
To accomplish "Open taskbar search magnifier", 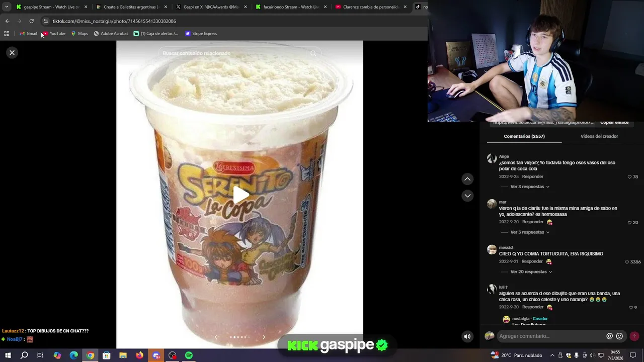I will coord(24,355).
